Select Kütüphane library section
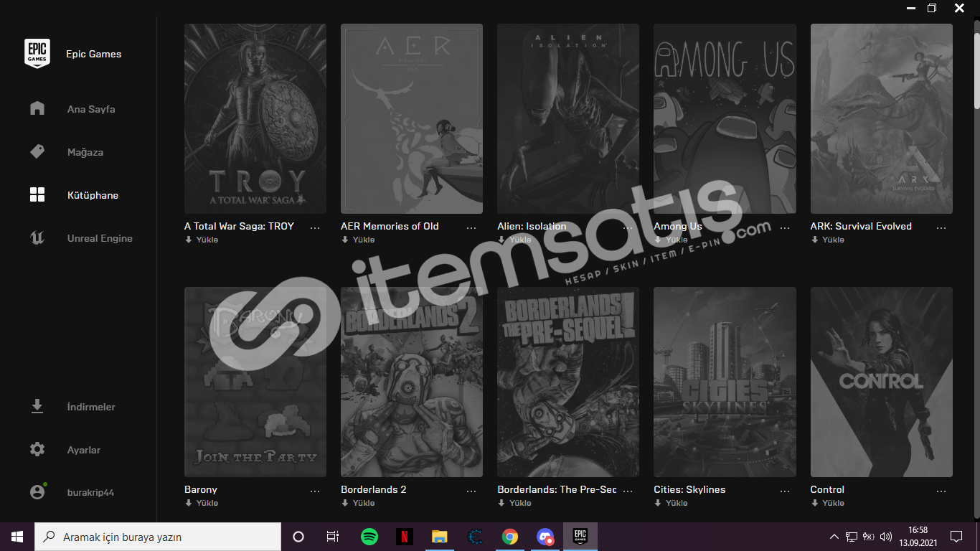The width and height of the screenshot is (980, 551). 93,195
